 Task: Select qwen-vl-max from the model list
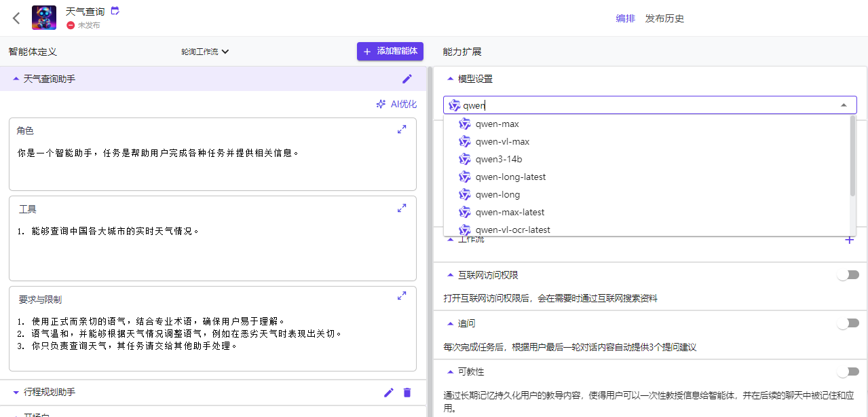click(x=648, y=141)
